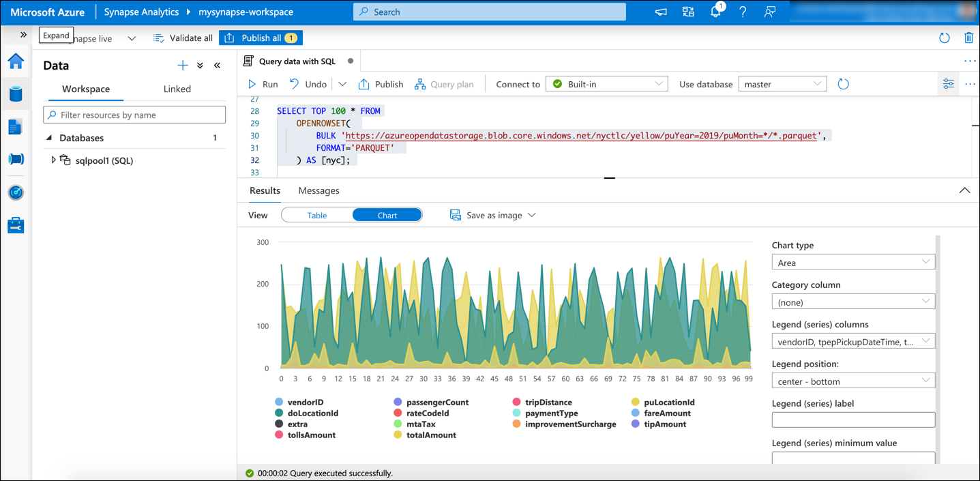This screenshot has height=481, width=980.
Task: Collapse the results pane with the chevron
Action: [x=964, y=190]
